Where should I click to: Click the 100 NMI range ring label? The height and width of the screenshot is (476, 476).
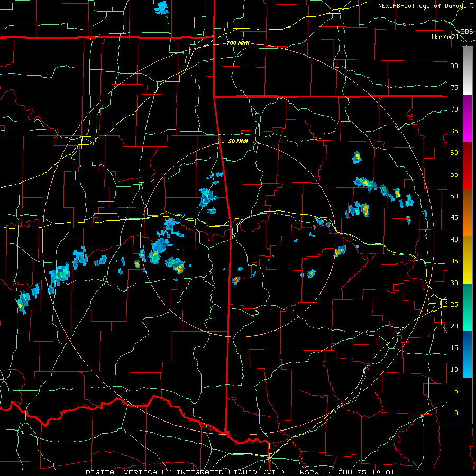(x=238, y=43)
